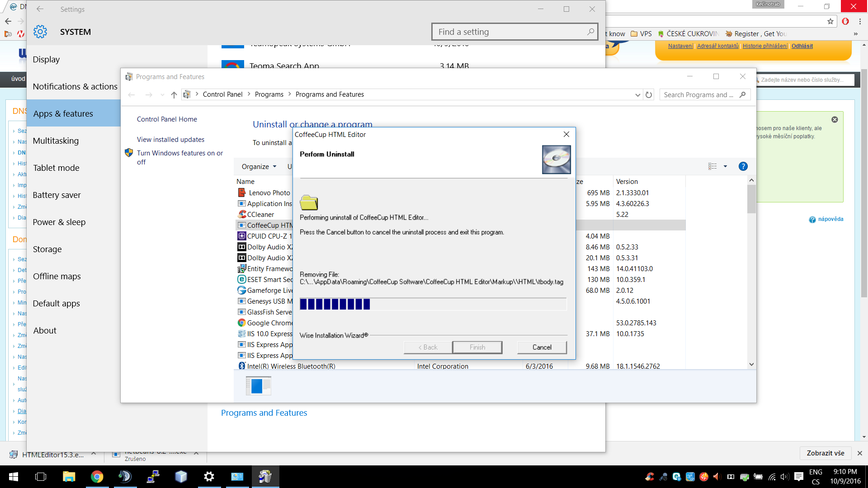Open Default apps settings
Viewport: 868px width, 488px height.
tap(56, 304)
